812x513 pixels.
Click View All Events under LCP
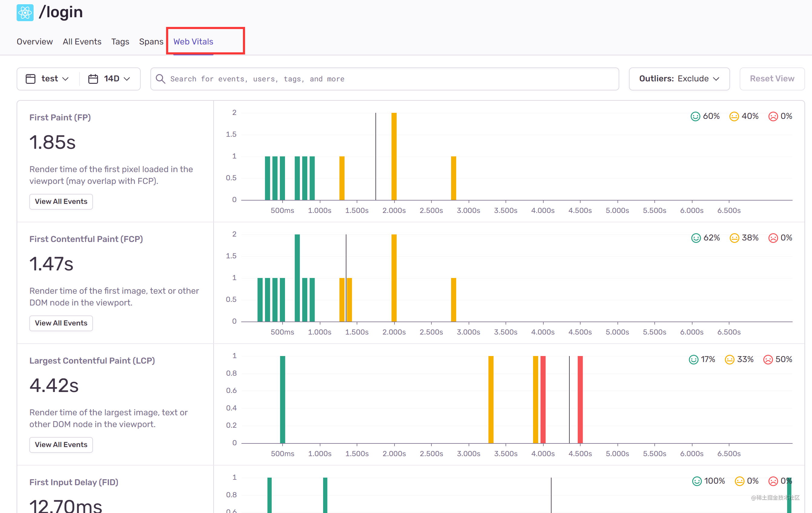[x=61, y=445]
